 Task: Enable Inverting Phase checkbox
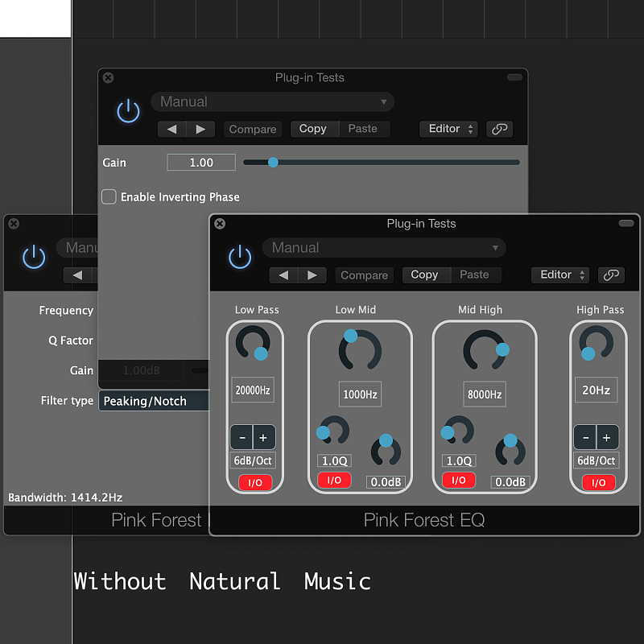[x=109, y=196]
